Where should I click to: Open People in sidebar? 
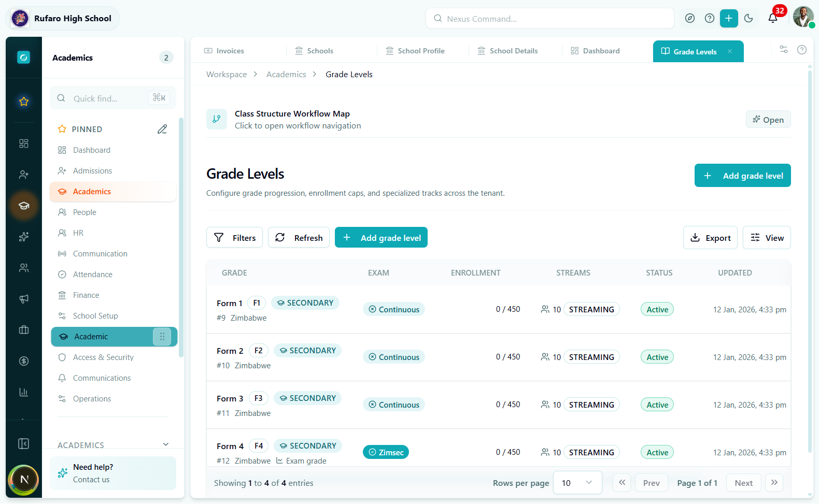point(113,212)
